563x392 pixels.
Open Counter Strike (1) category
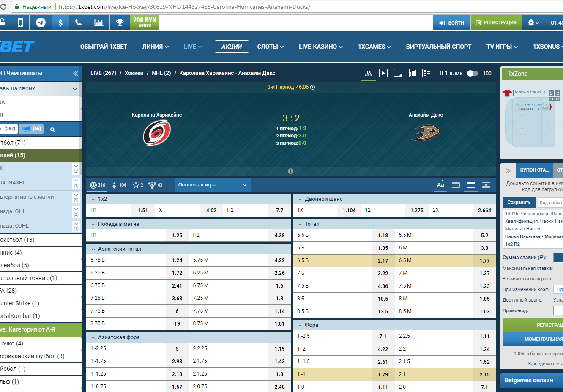click(x=41, y=303)
